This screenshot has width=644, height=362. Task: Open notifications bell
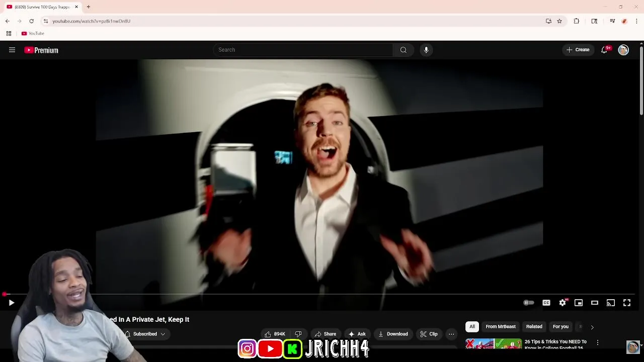pyautogui.click(x=604, y=50)
